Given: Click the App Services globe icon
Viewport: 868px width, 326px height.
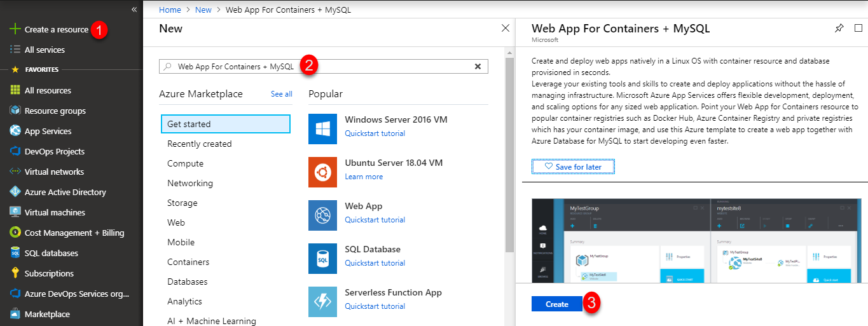Looking at the screenshot, I should pyautogui.click(x=15, y=131).
